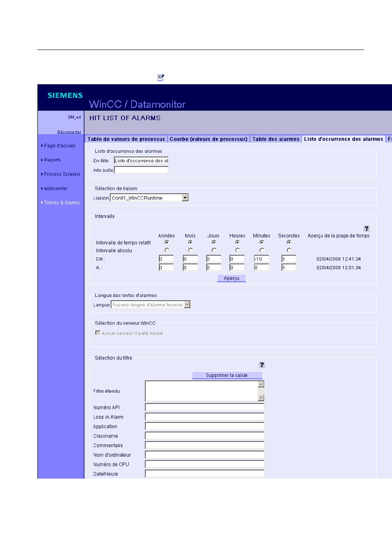This screenshot has width=392, height=555.
Task: Click the edit note icon above the page
Action: (161, 77)
